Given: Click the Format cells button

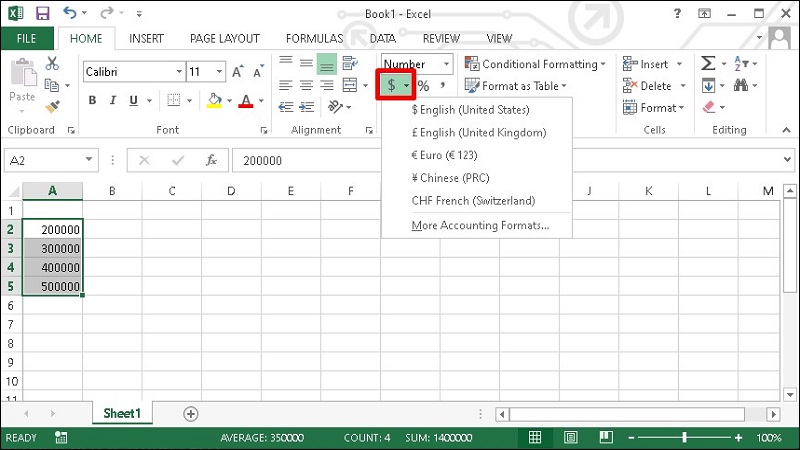Looking at the screenshot, I should coord(653,108).
